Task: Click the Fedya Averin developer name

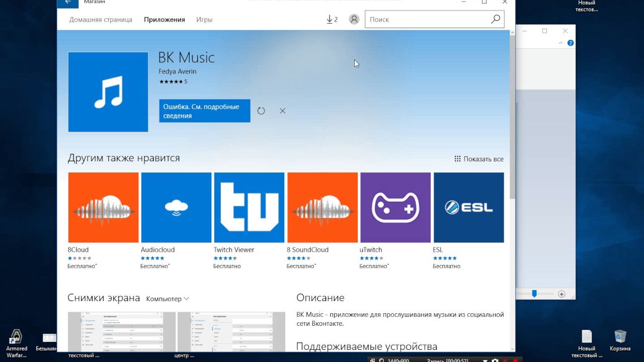Action: (178, 71)
